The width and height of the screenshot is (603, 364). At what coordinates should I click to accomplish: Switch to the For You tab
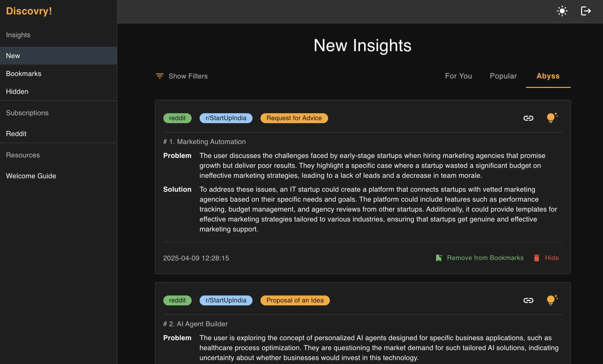(x=458, y=76)
